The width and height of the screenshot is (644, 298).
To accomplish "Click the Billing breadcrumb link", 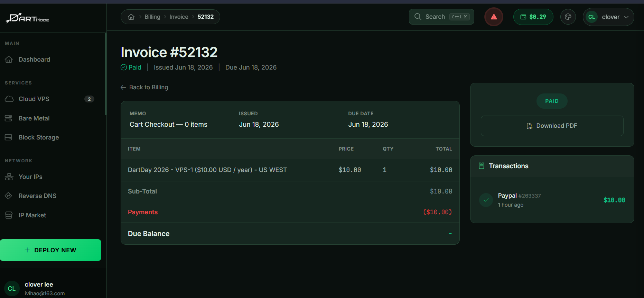I will coord(152,17).
